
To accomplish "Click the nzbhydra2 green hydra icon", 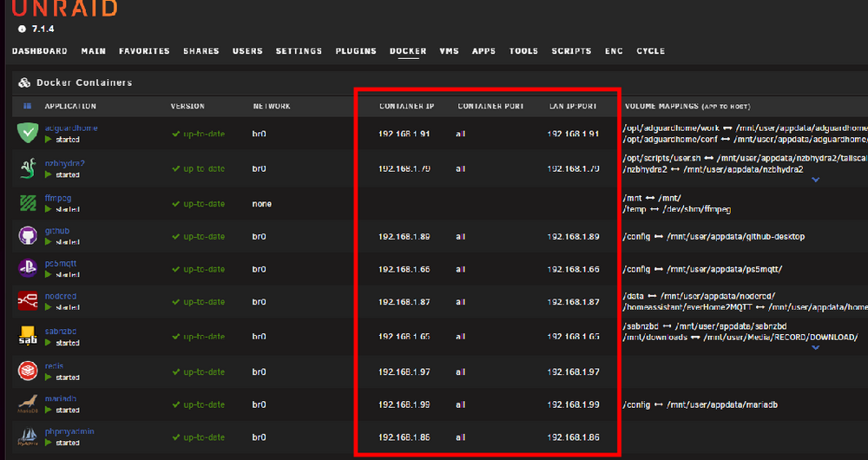I will [28, 168].
